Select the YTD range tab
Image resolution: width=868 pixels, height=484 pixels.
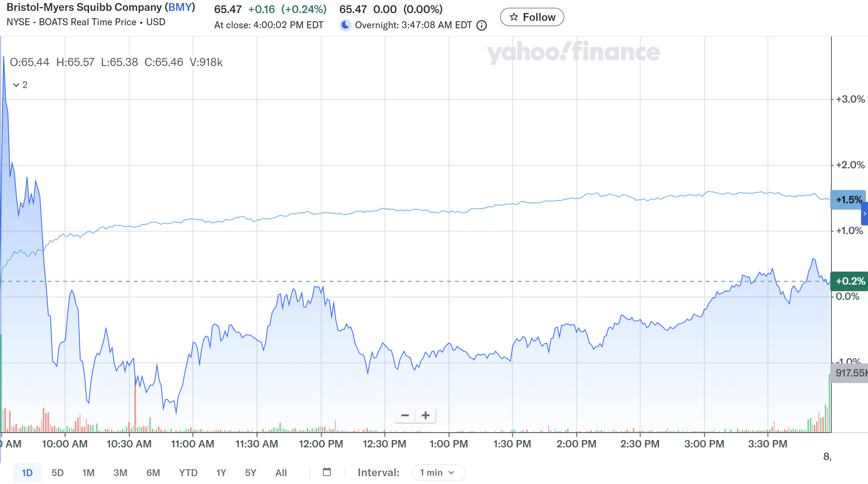188,473
